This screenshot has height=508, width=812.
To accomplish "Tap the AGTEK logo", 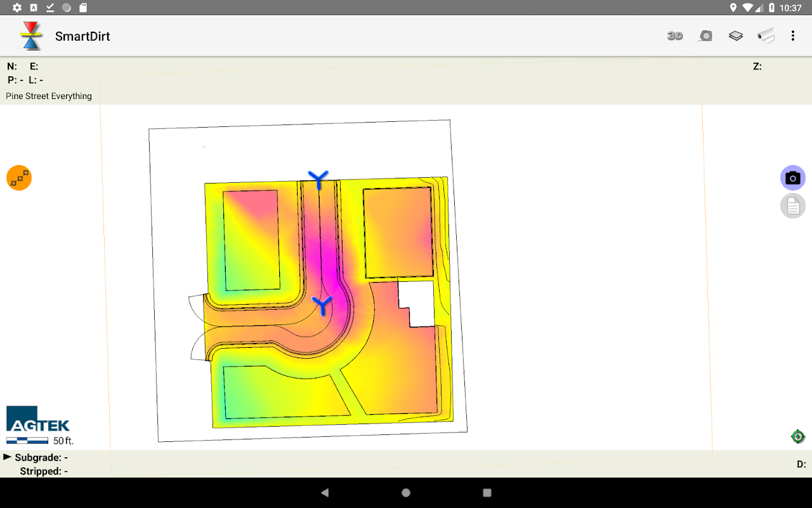I will coord(38,419).
